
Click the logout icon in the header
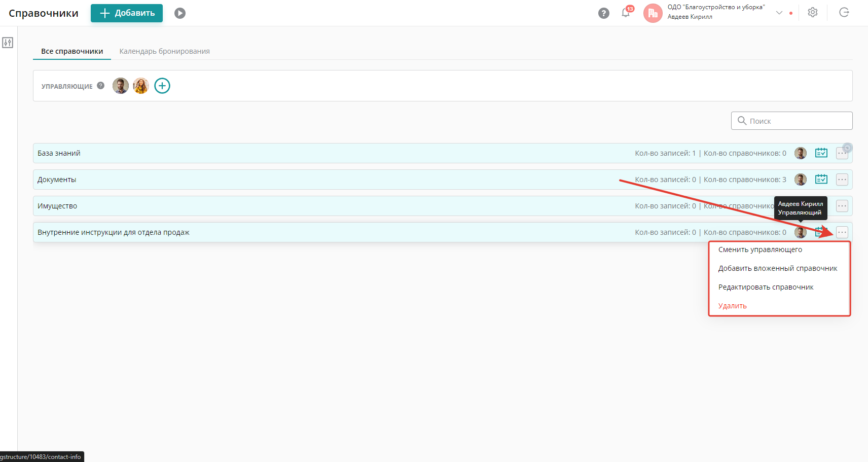click(844, 13)
